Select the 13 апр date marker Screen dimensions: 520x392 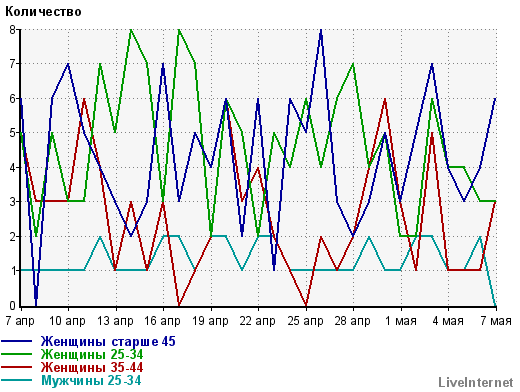click(115, 321)
